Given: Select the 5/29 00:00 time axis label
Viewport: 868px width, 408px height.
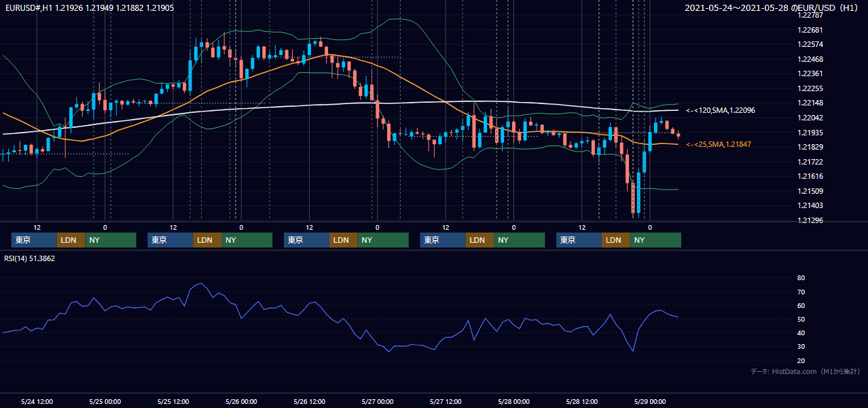Looking at the screenshot, I should [x=649, y=401].
